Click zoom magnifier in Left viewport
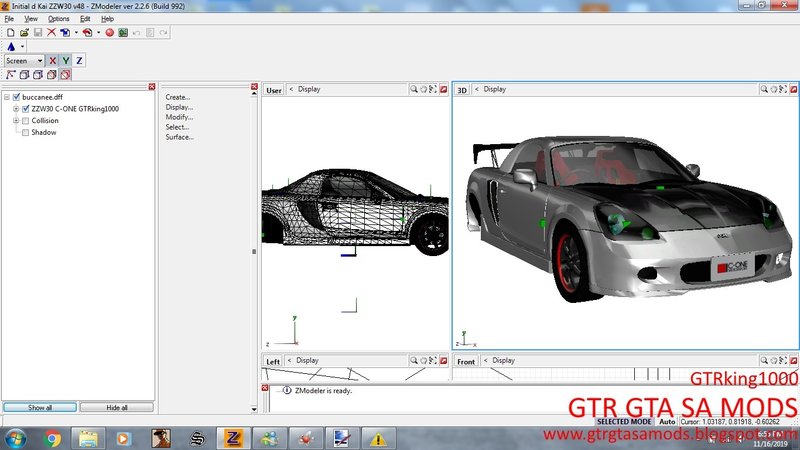 [x=414, y=360]
